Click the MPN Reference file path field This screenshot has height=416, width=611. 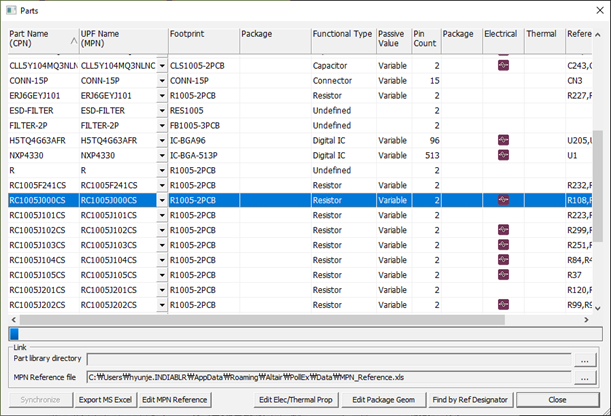pos(332,377)
